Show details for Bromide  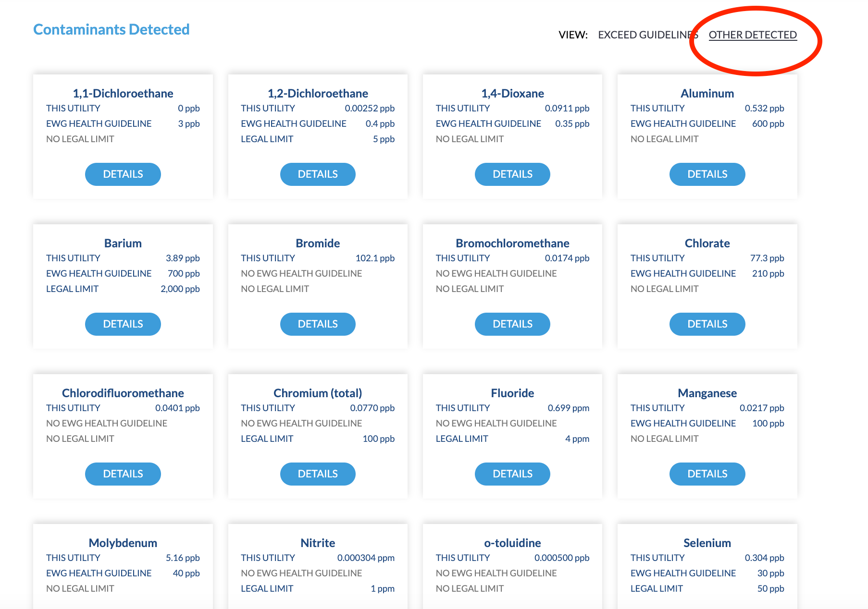pos(318,324)
